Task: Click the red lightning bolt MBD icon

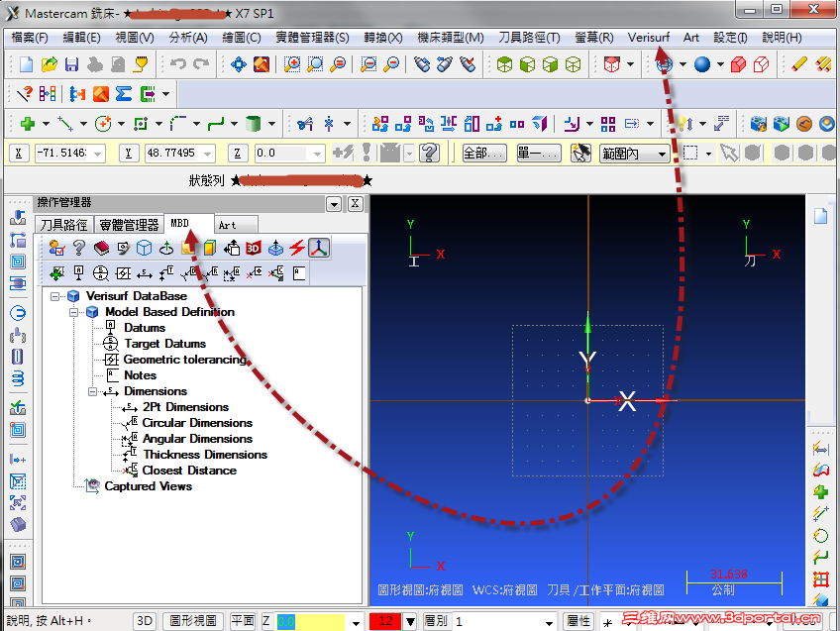Action: click(297, 248)
